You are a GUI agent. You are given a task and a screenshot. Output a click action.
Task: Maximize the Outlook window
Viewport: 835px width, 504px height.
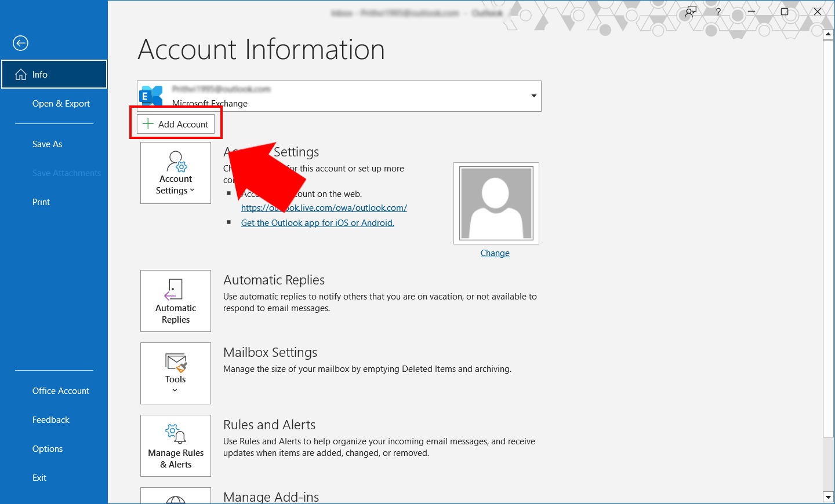(x=785, y=12)
